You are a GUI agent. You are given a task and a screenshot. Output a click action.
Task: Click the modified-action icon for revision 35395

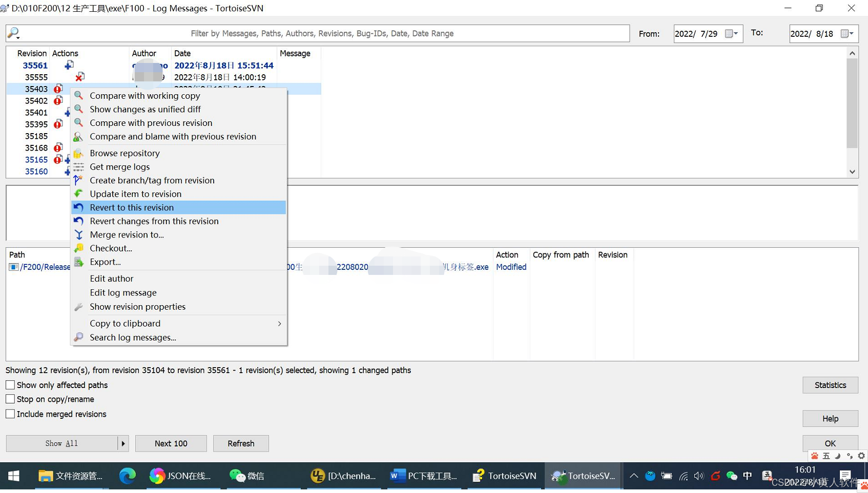[58, 124]
